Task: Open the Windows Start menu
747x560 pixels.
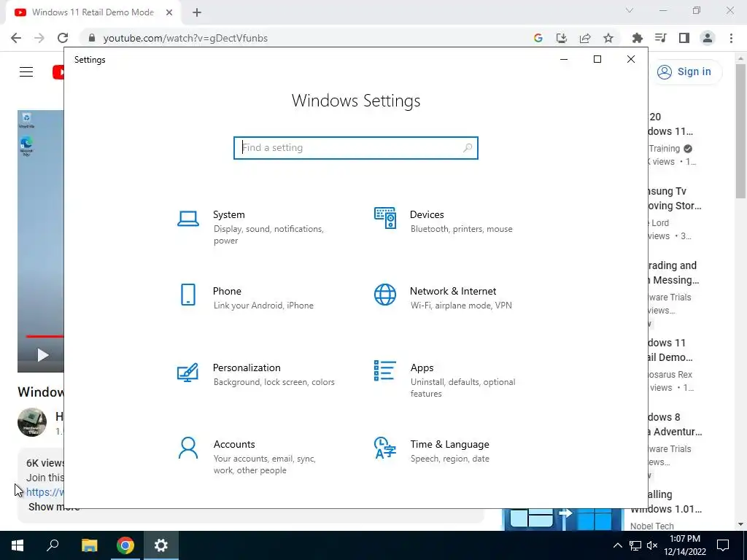Action: (x=18, y=545)
